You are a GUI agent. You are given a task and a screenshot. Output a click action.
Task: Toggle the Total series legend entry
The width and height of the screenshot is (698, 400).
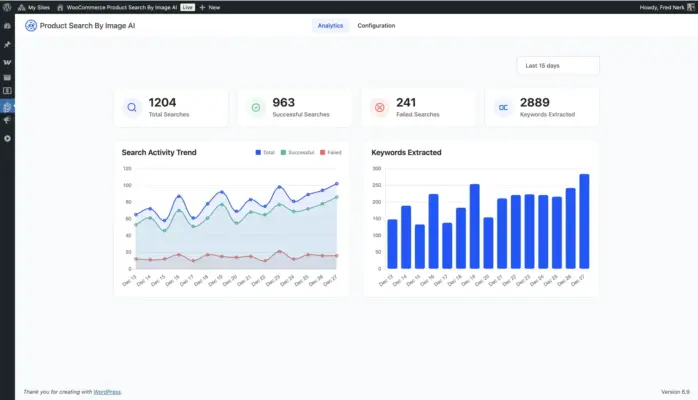point(265,152)
